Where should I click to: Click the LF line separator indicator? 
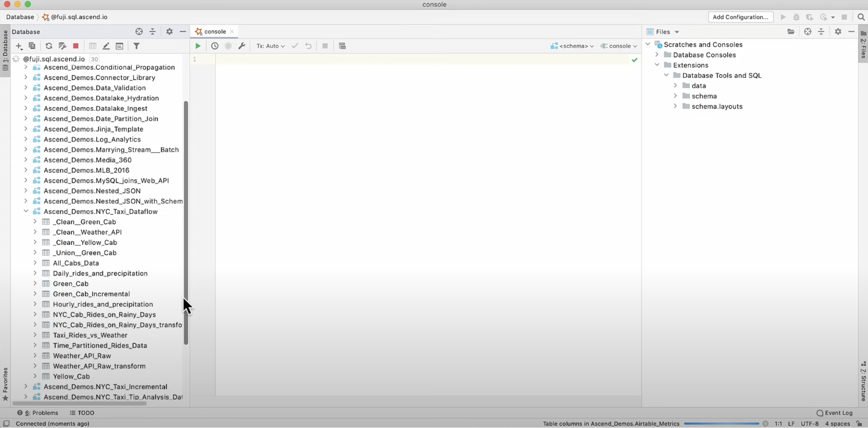pyautogui.click(x=791, y=424)
